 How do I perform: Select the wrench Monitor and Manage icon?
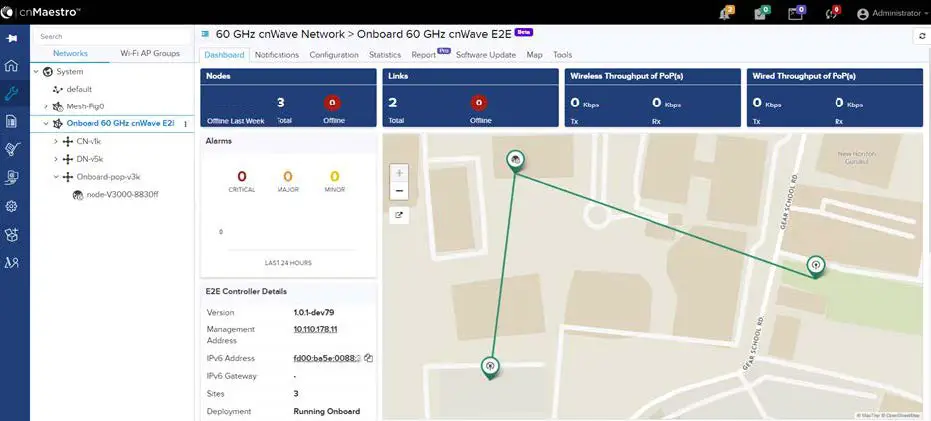click(11, 93)
